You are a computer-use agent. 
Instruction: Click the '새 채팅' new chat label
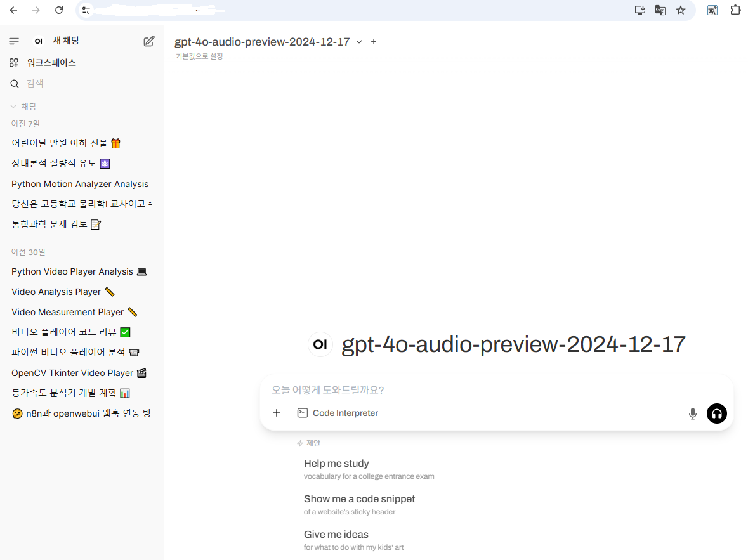click(x=66, y=41)
